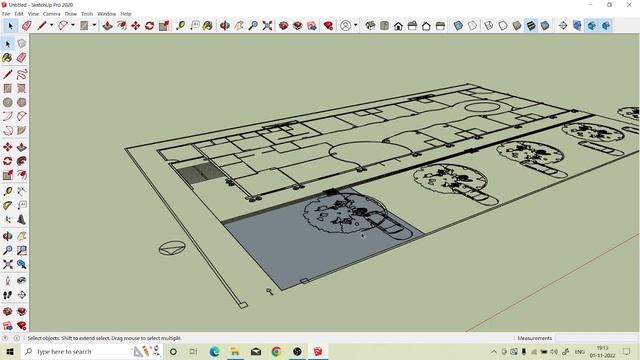Expand the Line tool dropdown arrow
Image resolution: width=640 pixels, height=360 pixels.
(51, 25)
